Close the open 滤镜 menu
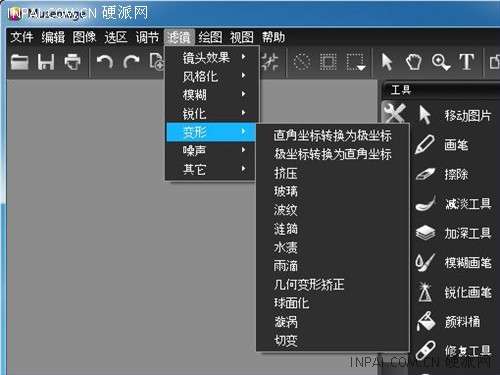This screenshot has width=500, height=375. (x=179, y=37)
